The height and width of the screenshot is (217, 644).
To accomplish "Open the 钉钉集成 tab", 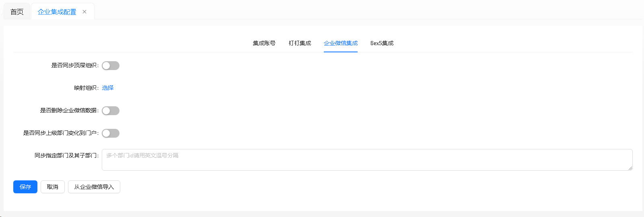I will (300, 43).
